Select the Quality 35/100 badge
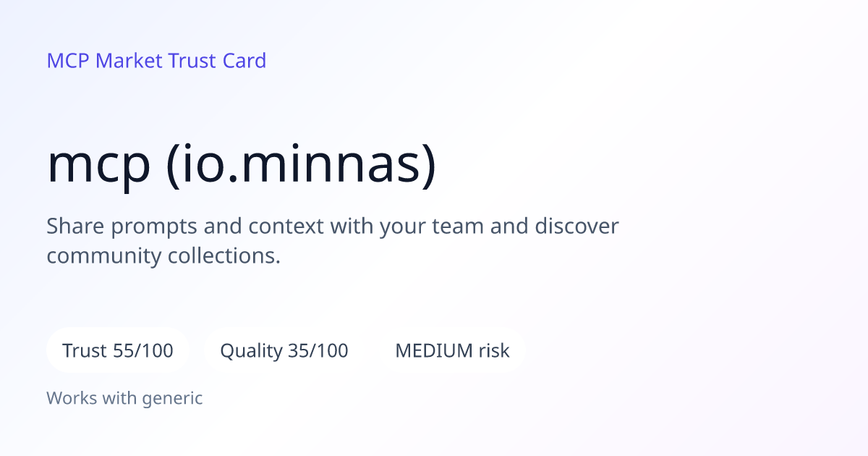This screenshot has width=868, height=456. [x=284, y=351]
